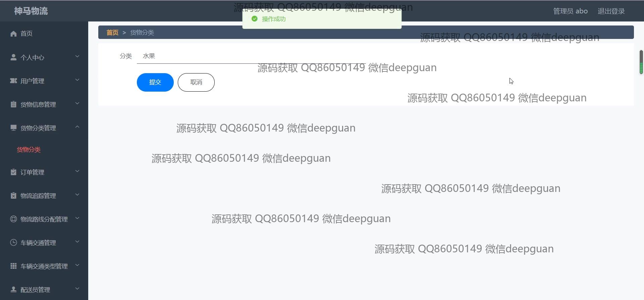Image resolution: width=644 pixels, height=300 pixels.
Task: Submit the form with 提交 button
Action: 155,82
